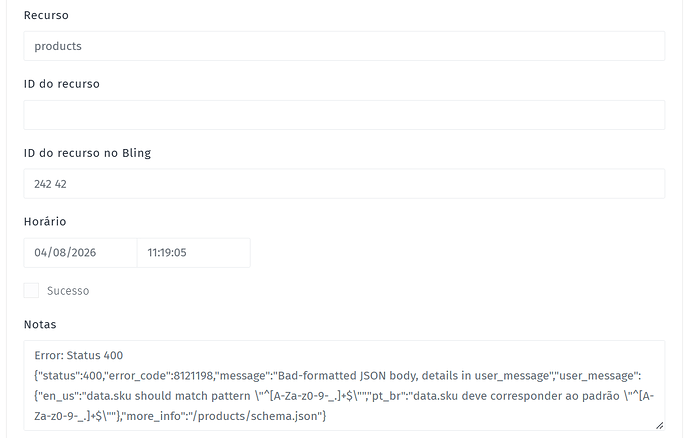Click the Recurso field label
Image resolution: width=690 pixels, height=438 pixels.
pos(46,15)
